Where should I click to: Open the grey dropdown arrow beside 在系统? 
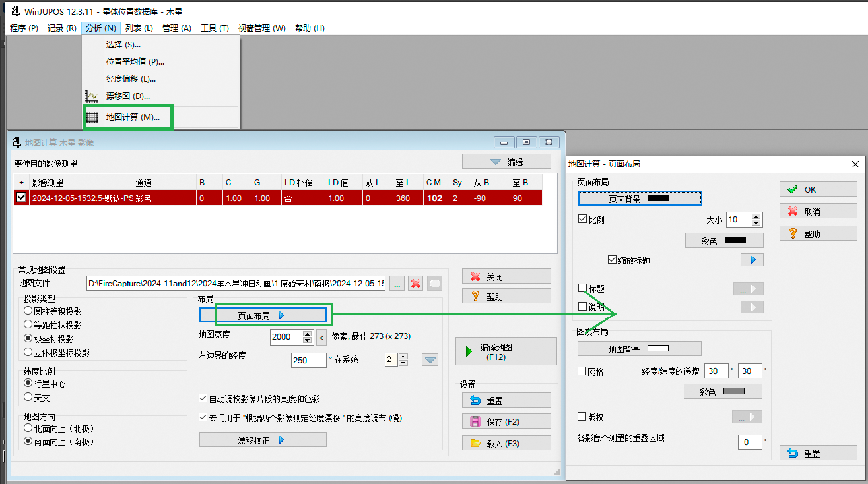[x=430, y=360]
